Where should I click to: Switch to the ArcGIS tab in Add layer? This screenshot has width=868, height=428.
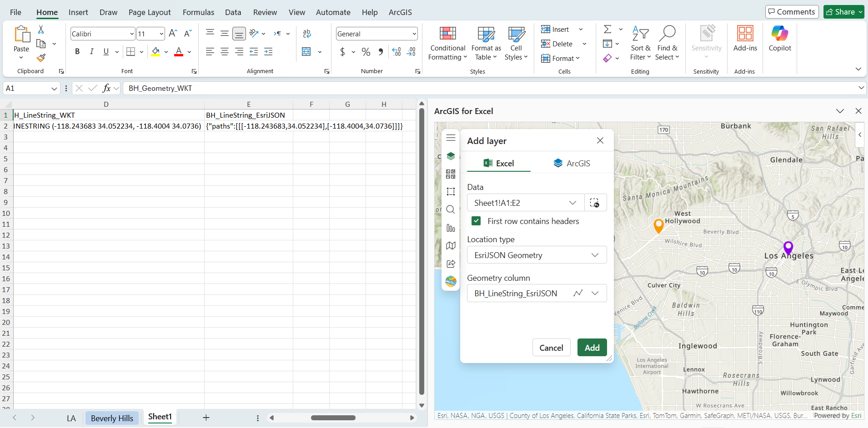click(x=571, y=164)
